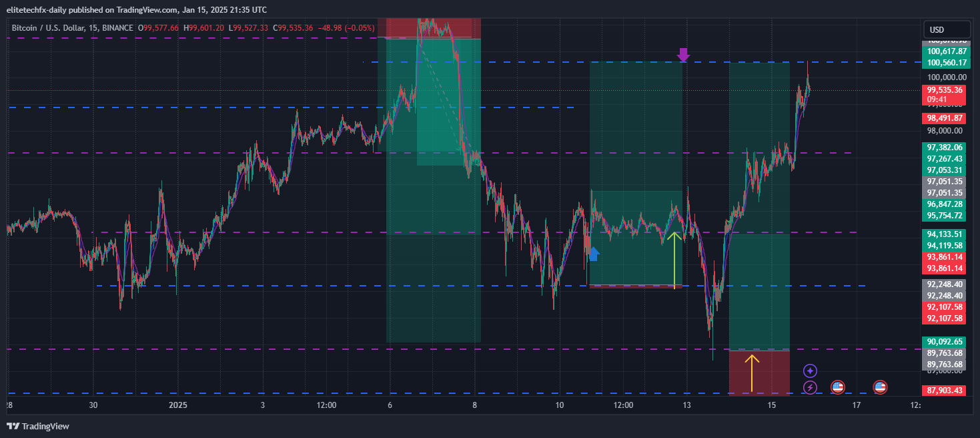Click the low value 99,527.33
Viewport: 980px width, 438px height.
250,28
